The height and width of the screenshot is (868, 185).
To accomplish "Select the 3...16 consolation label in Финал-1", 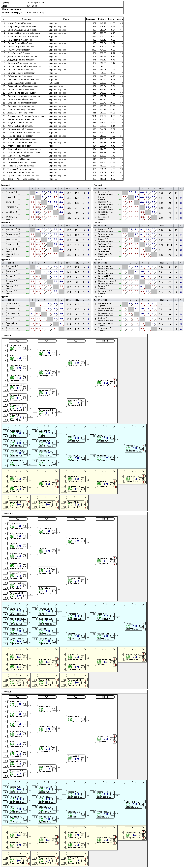I will 18,426.
